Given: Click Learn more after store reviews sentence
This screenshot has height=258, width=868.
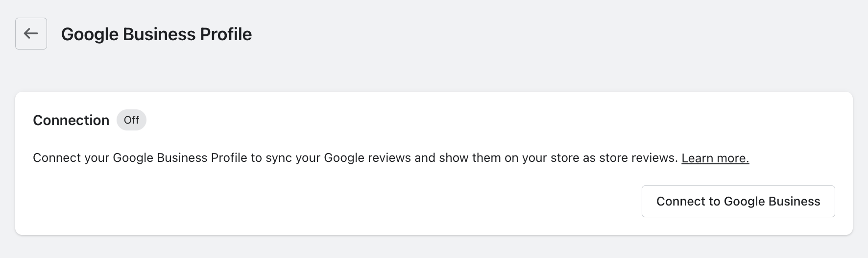Looking at the screenshot, I should pyautogui.click(x=715, y=158).
